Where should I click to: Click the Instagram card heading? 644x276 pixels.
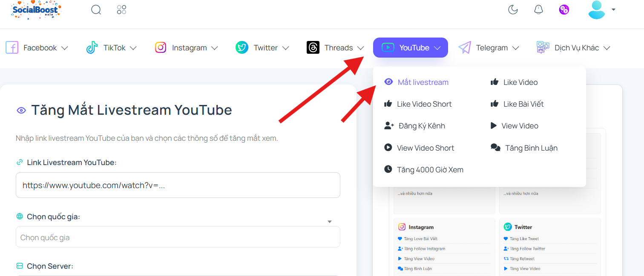tap(421, 227)
